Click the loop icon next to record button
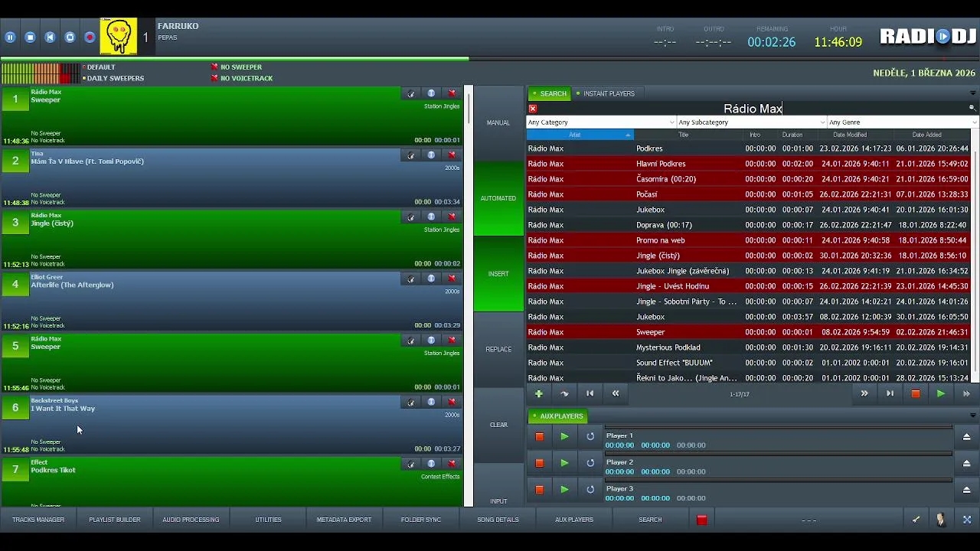Viewport: 980px width, 551px height. pos(70,37)
